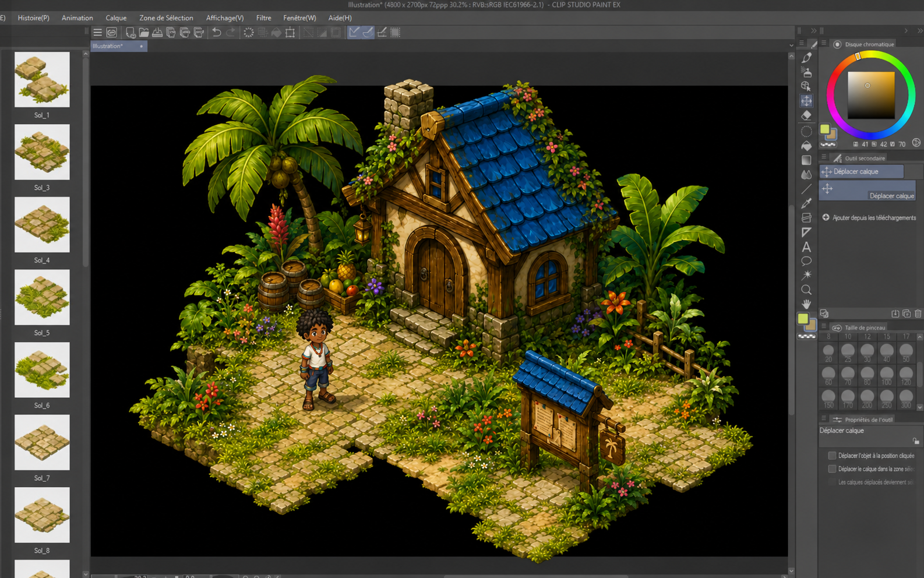Click the Undo arrow in the command bar

point(217,33)
